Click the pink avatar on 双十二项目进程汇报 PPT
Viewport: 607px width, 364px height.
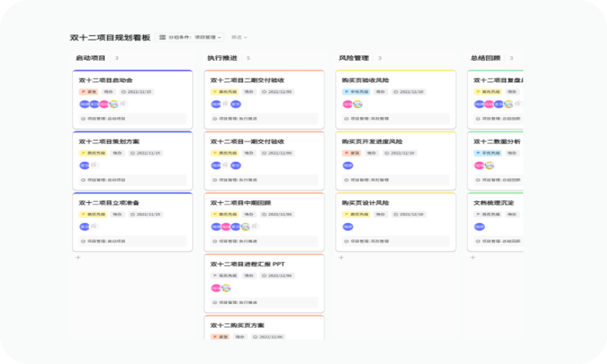click(215, 287)
